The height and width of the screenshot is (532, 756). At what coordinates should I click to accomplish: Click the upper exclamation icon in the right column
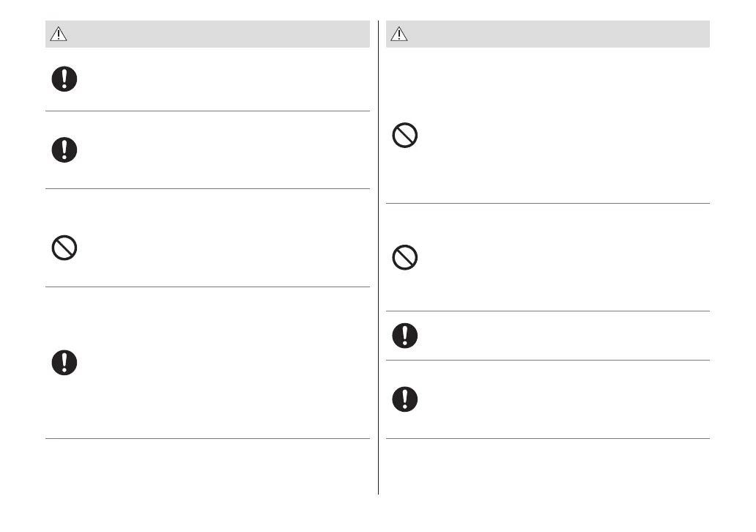[x=405, y=336]
